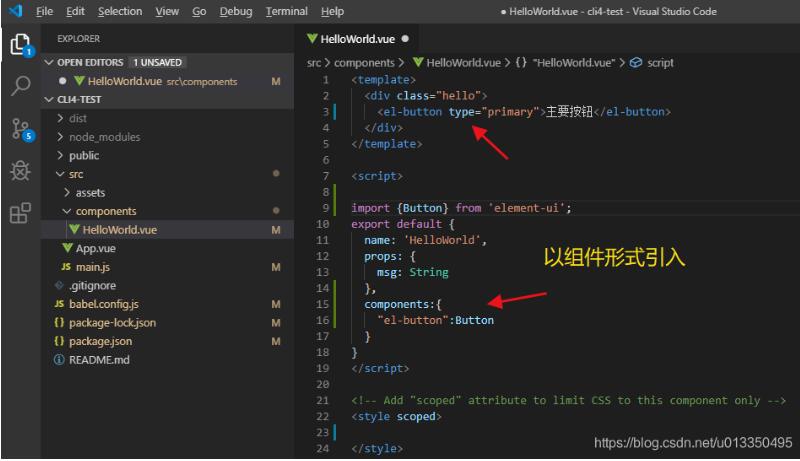Viewport: 800px width, 461px height.
Task: Click 'components:{' on line 15
Action: (x=403, y=304)
